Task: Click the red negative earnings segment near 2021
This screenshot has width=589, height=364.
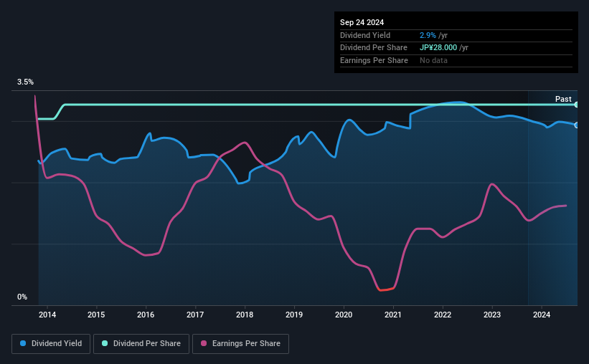Action: coord(386,289)
